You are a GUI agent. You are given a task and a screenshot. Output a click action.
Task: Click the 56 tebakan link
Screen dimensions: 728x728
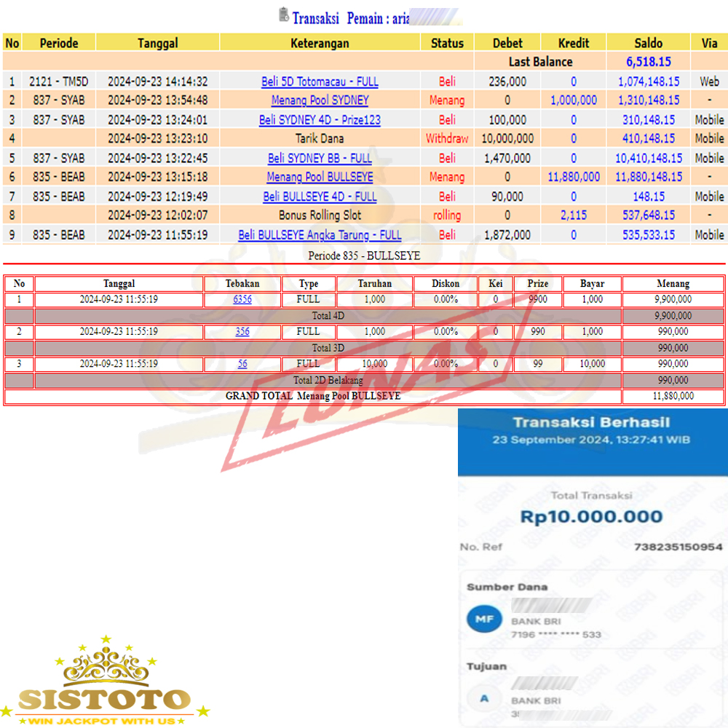242,363
